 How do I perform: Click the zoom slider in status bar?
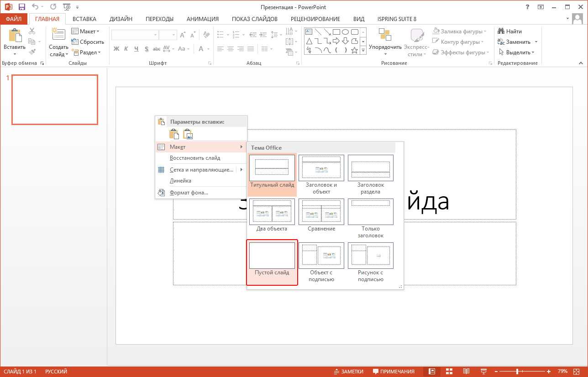(517, 371)
